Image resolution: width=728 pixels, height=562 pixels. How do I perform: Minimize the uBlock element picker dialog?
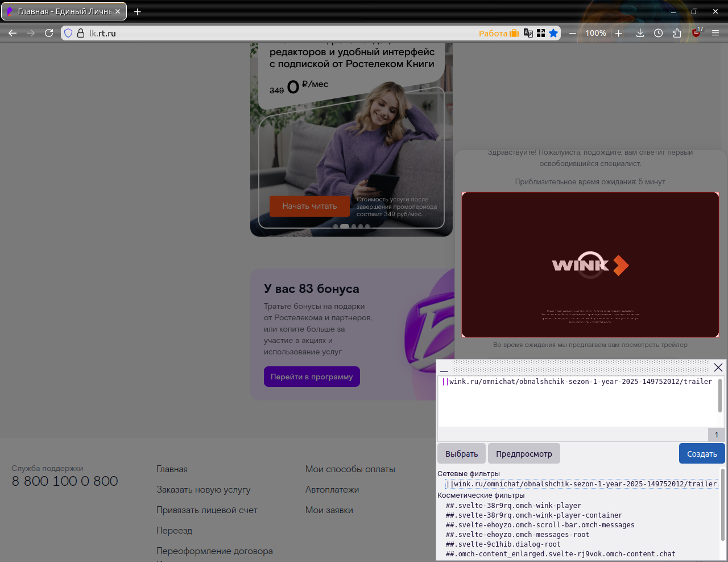pyautogui.click(x=444, y=368)
